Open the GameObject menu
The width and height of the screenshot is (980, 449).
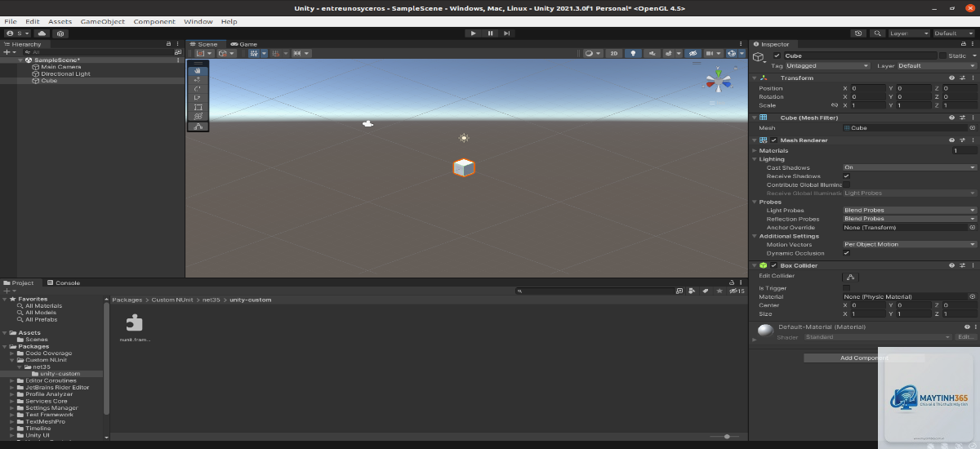(x=103, y=21)
